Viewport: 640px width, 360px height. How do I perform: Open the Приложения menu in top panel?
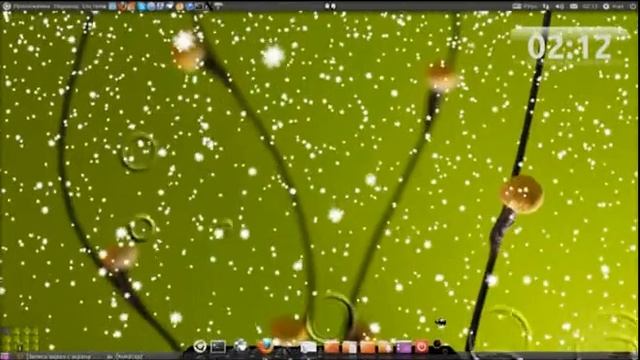(x=31, y=6)
